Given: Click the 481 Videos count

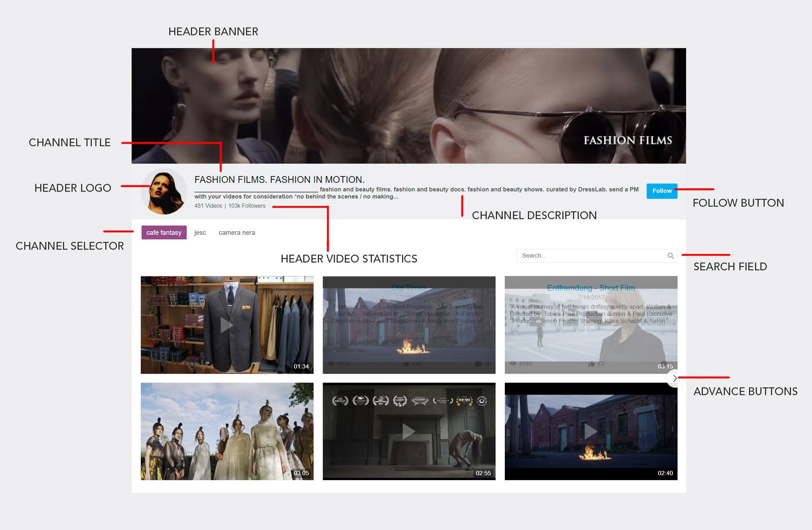Looking at the screenshot, I should tap(208, 206).
